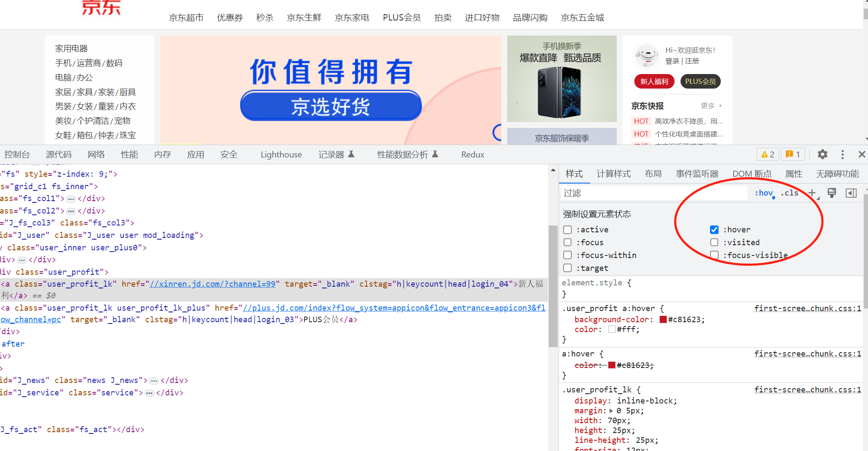Toggle the :hov element state panel
This screenshot has width=868, height=451.
tap(764, 193)
